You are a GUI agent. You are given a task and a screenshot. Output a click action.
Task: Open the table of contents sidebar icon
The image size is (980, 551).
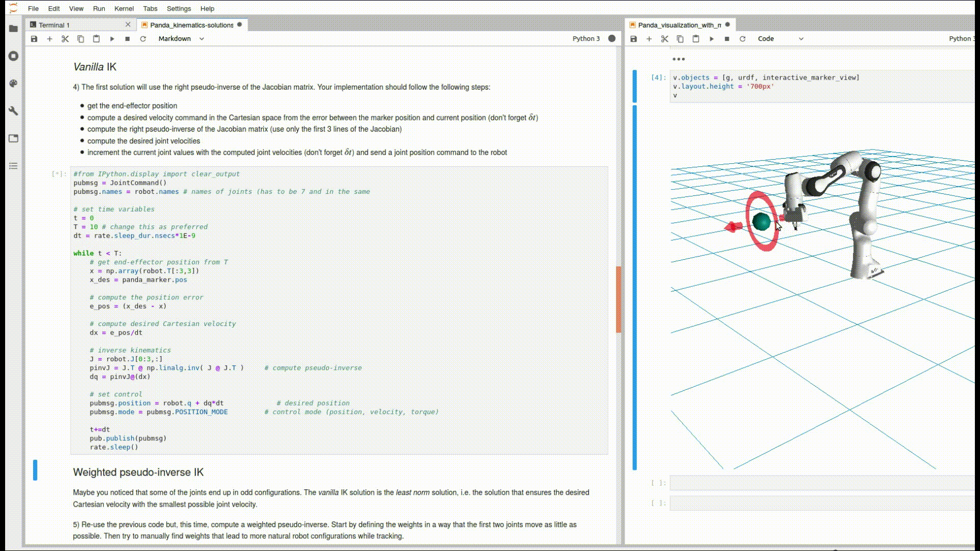(13, 166)
